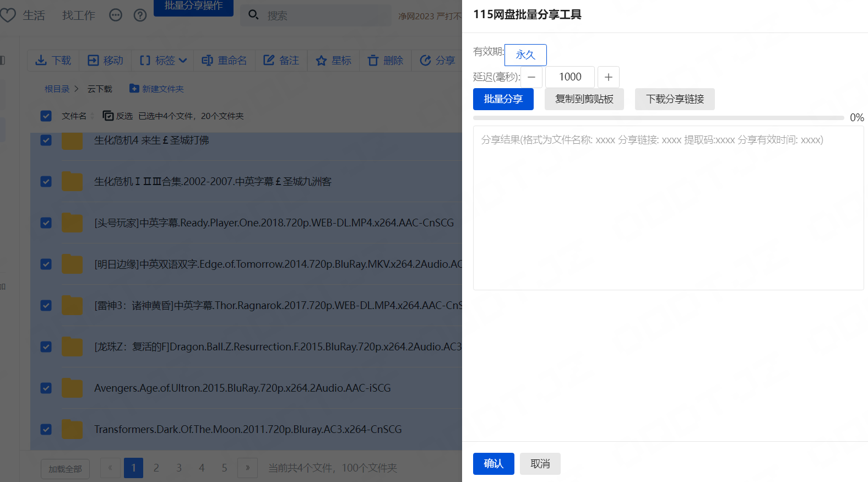This screenshot has height=482, width=868.
Task: Go to the next page with the arrow
Action: [x=247, y=468]
